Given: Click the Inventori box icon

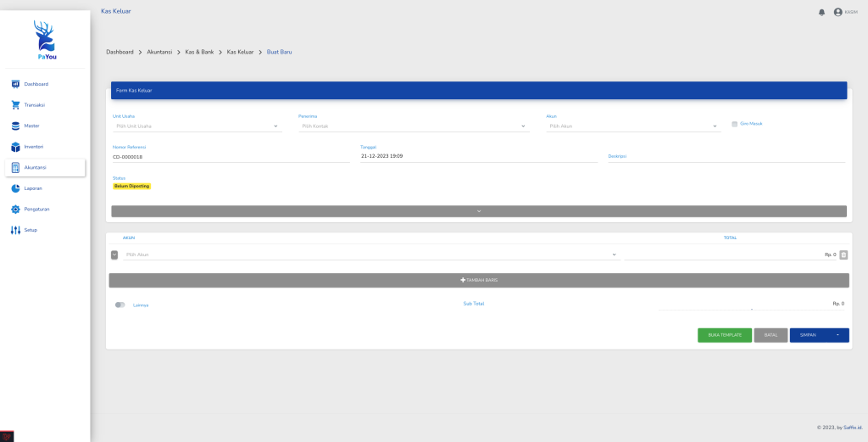Looking at the screenshot, I should click(15, 147).
